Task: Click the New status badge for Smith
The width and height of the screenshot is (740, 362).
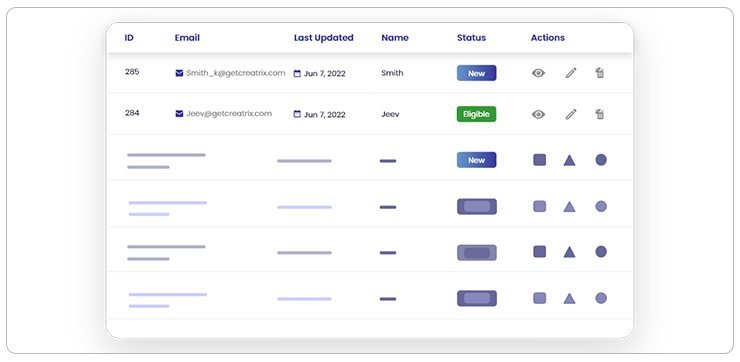Action: [477, 73]
